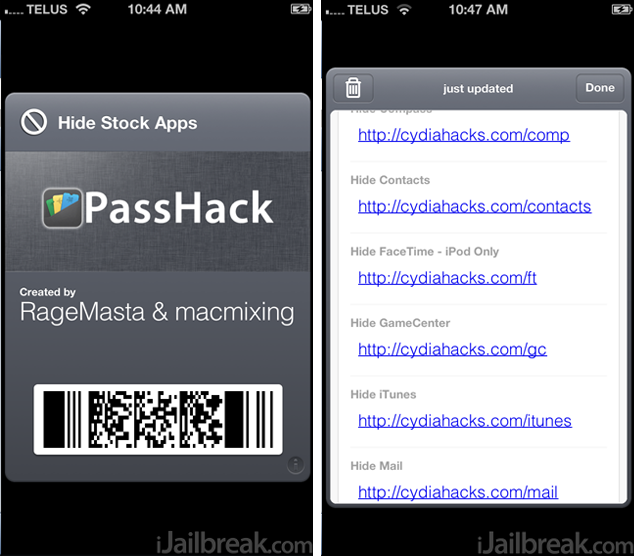Tap the left screen battery icon
Viewport: 634px width, 556px height.
point(301,9)
